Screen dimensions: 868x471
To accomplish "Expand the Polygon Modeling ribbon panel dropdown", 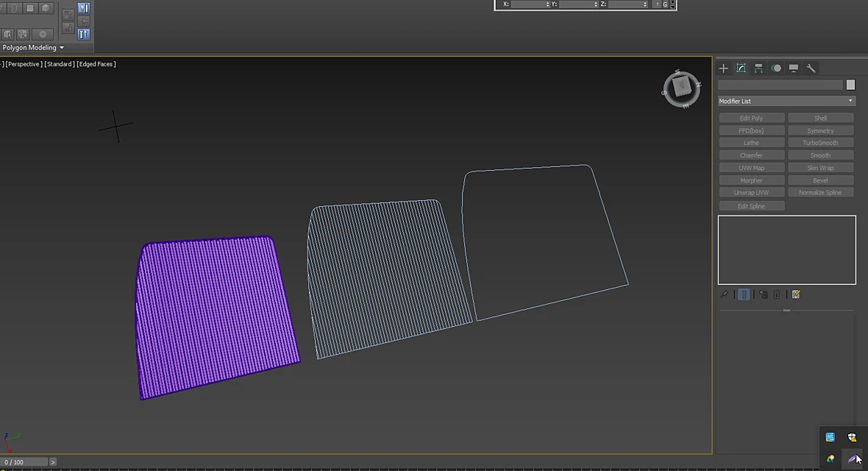I will point(32,48).
